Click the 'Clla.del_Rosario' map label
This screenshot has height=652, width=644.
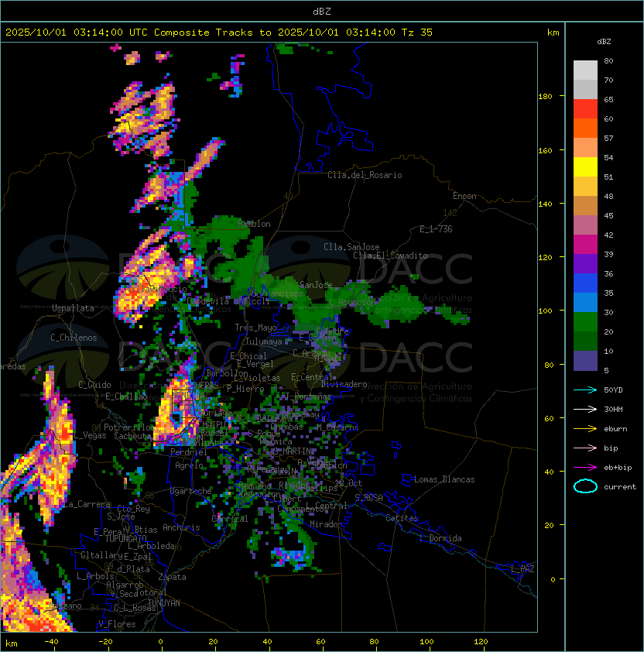click(x=365, y=175)
